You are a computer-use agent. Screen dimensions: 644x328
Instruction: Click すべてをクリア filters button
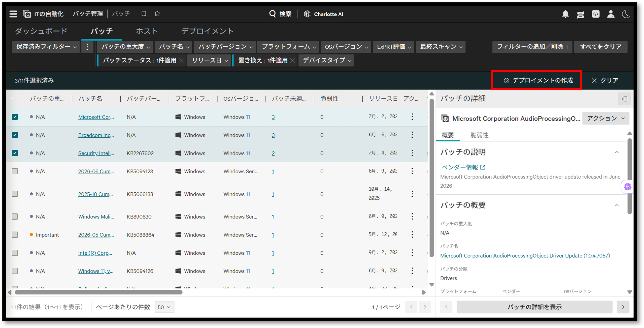click(601, 47)
